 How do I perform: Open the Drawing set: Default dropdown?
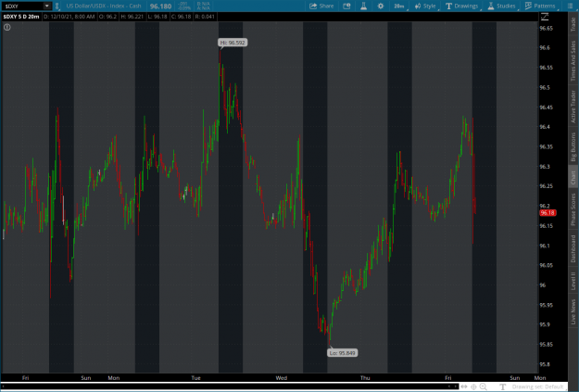click(x=537, y=386)
